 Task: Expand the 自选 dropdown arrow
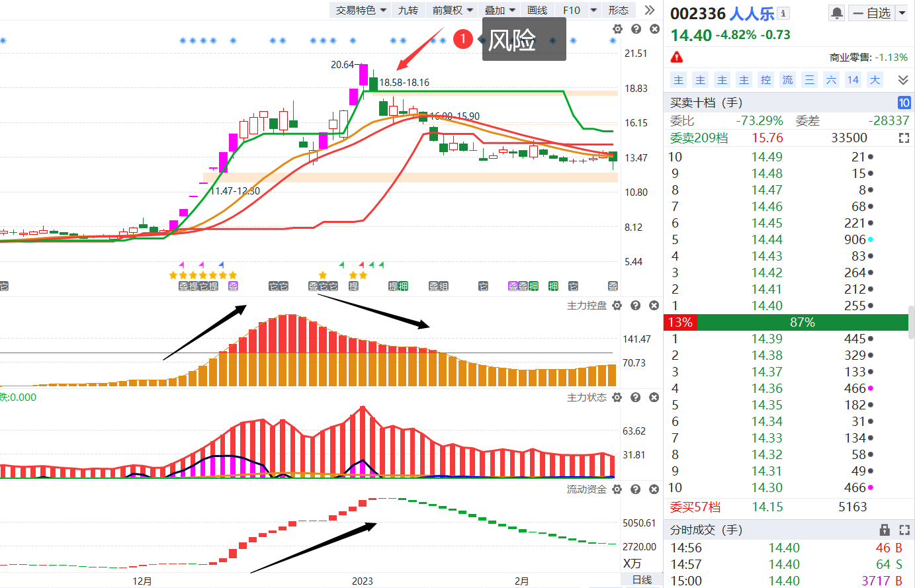(x=902, y=13)
